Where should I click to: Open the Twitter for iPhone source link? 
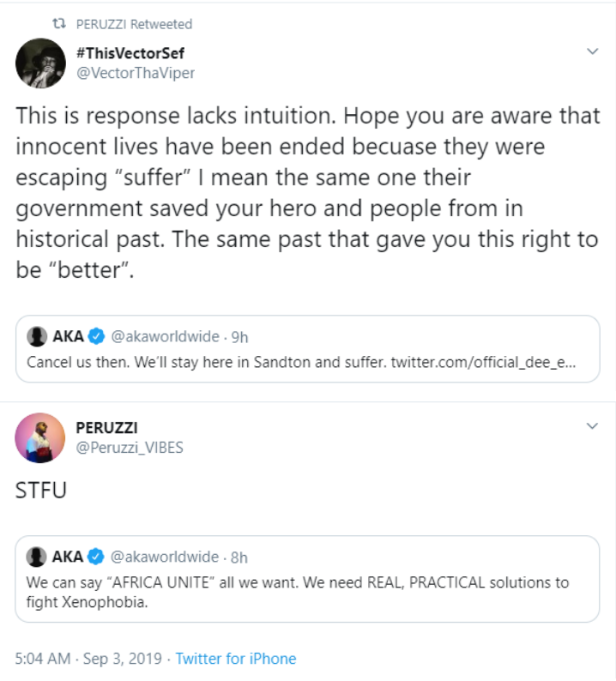coord(236,659)
